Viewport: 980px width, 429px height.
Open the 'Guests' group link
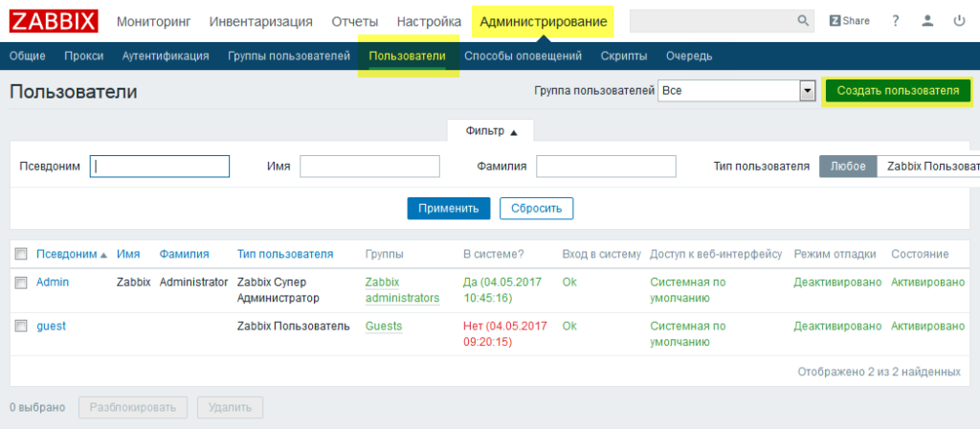coord(384,326)
